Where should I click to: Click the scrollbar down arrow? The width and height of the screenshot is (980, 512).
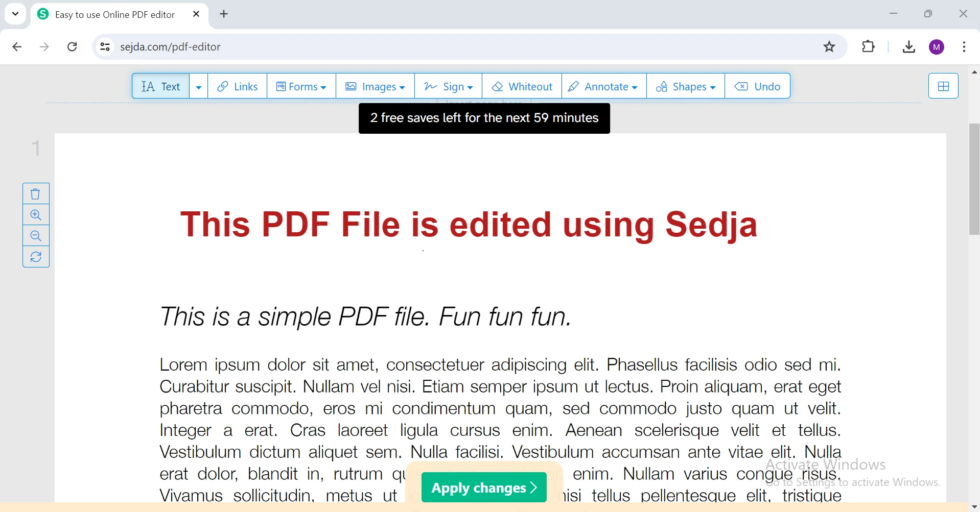point(974,507)
